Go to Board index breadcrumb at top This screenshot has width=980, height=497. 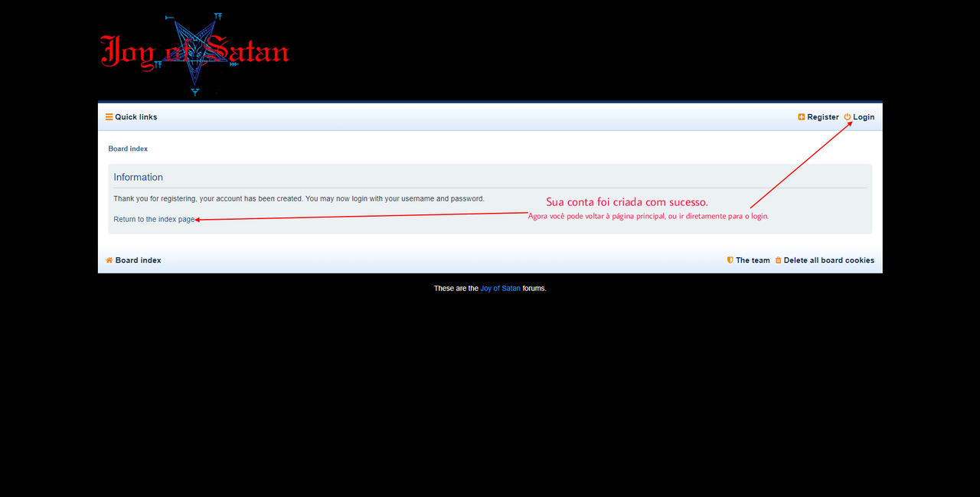(x=128, y=149)
